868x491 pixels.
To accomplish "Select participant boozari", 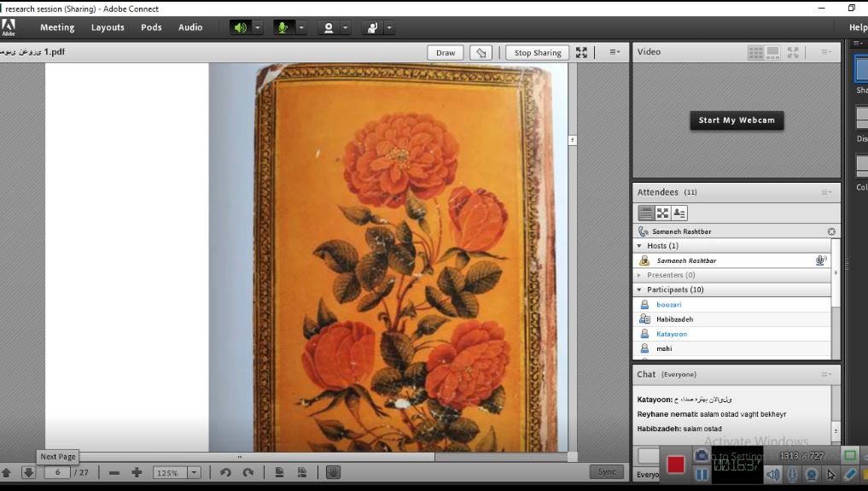I will [731, 305].
